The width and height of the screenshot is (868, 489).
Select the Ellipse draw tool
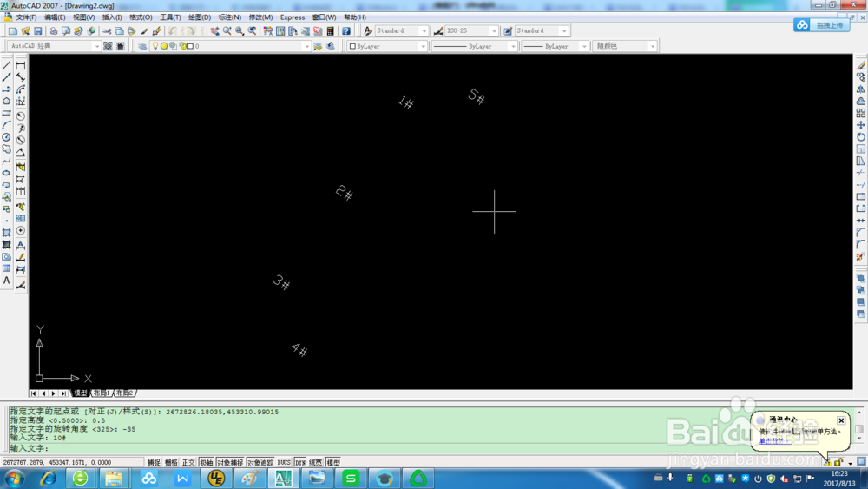point(7,173)
